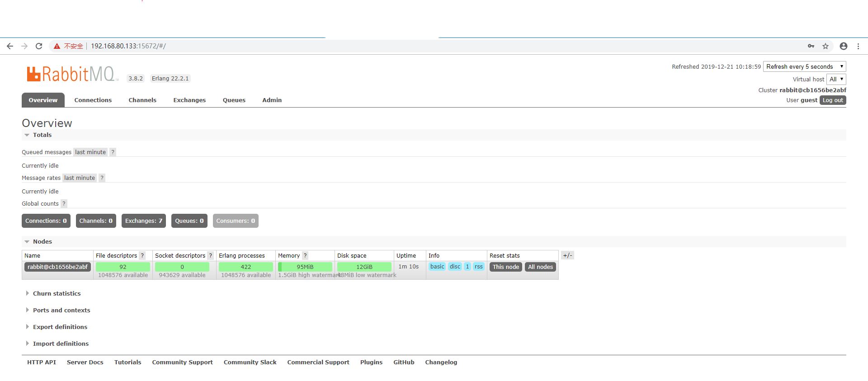The width and height of the screenshot is (868, 381).
Task: Click the Memory 95MiB usage bar
Action: tap(305, 267)
